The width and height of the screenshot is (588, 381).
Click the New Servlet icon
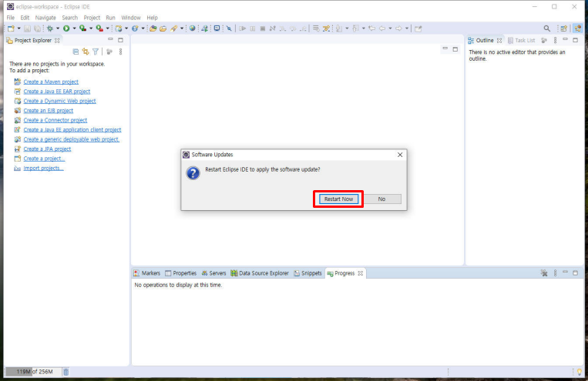[x=135, y=28]
